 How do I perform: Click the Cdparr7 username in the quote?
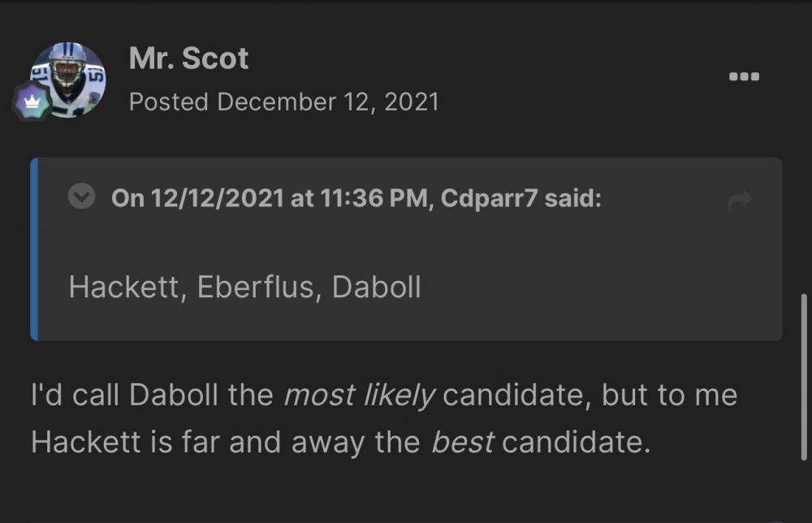click(x=489, y=198)
